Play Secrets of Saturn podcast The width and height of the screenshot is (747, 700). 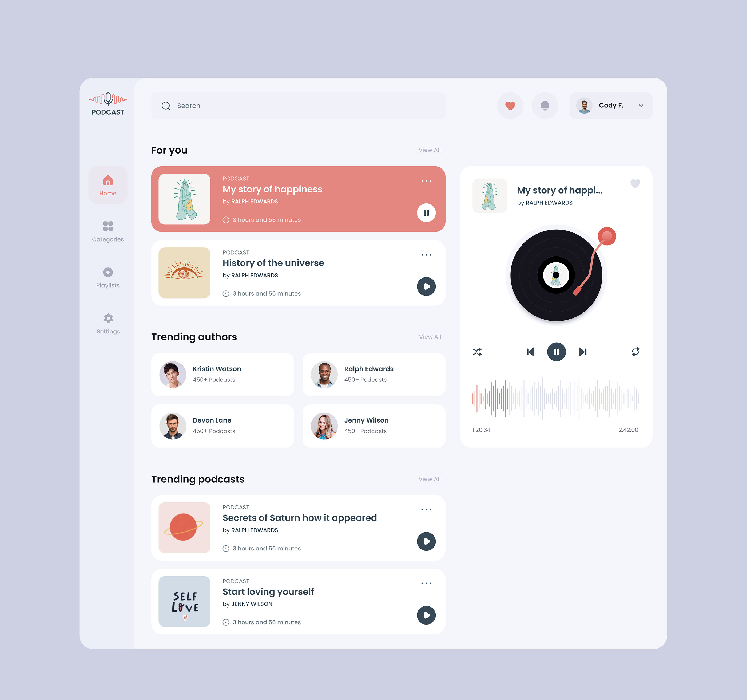click(427, 541)
